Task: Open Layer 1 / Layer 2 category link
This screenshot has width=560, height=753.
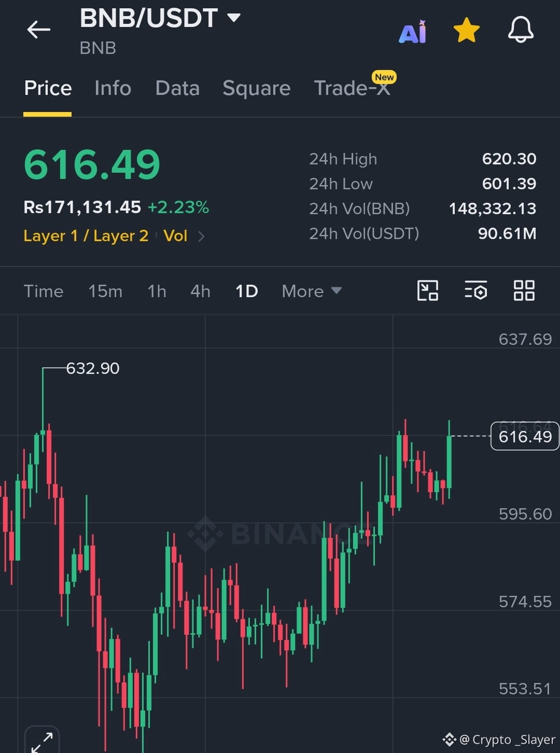Action: point(86,236)
